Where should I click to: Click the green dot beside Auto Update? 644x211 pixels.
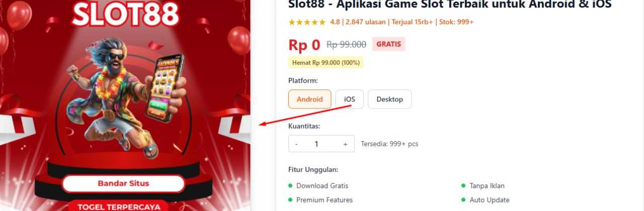pos(463,200)
